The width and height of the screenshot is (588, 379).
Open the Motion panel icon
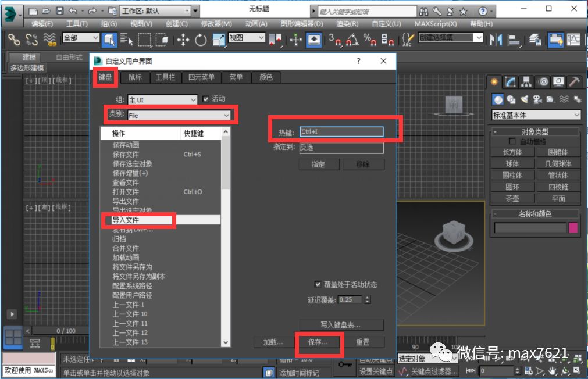pyautogui.click(x=543, y=82)
